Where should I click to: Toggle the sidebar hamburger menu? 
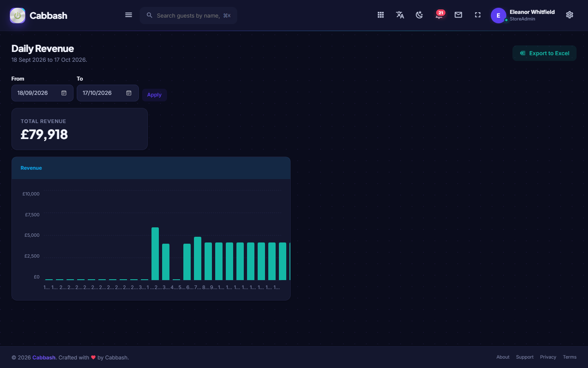coord(129,15)
